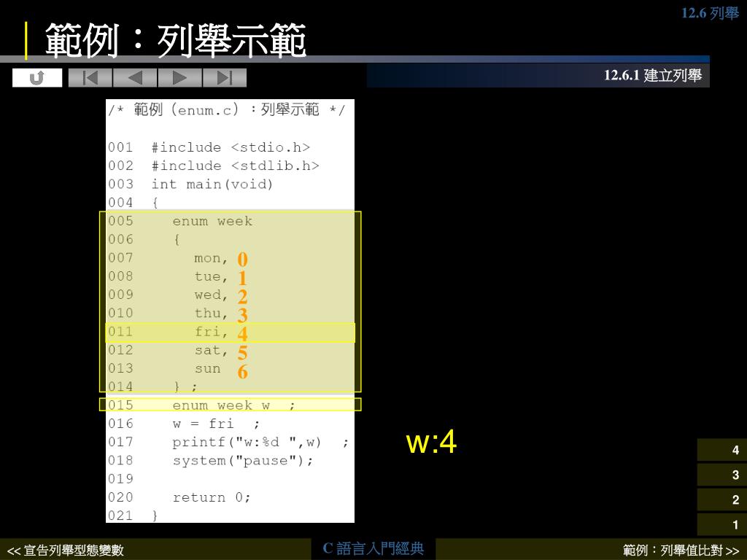This screenshot has height=560, width=747.
Task: Click line 015 enum week w ;
Action: [230, 405]
